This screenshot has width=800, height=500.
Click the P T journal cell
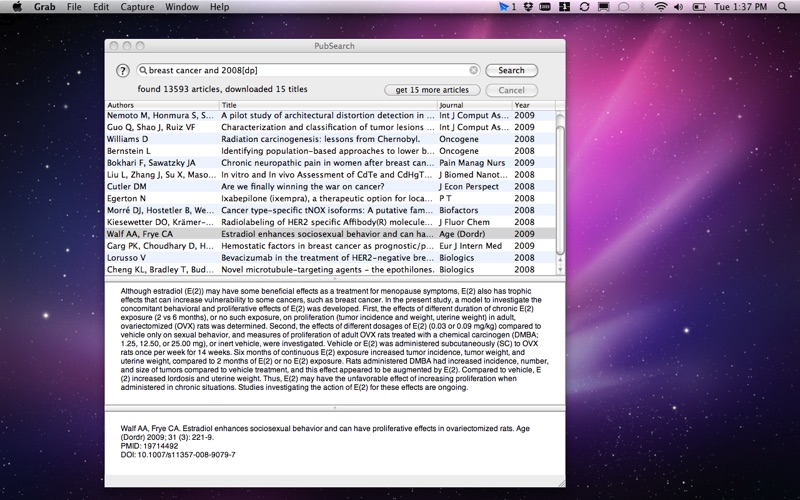coord(445,198)
